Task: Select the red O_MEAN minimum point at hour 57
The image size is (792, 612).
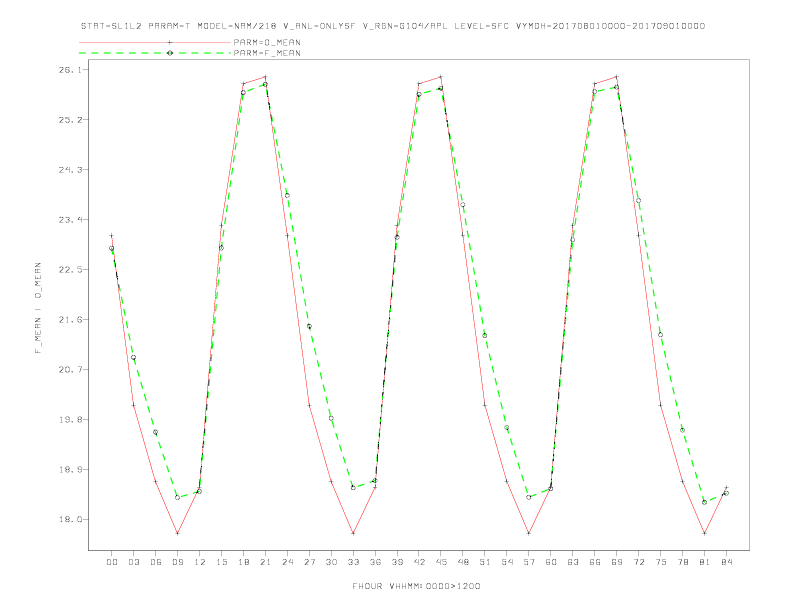Action: pyautogui.click(x=529, y=533)
